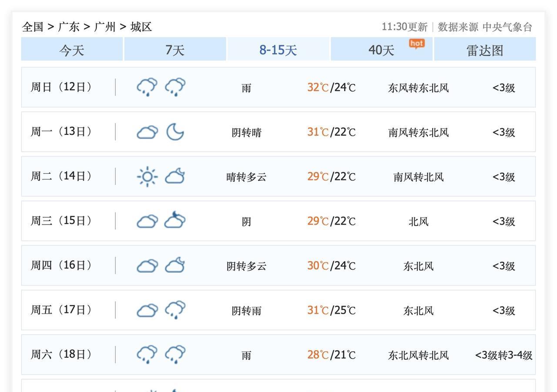Select the 8-15天 tab
Image resolution: width=557 pixels, height=392 pixels.
(278, 50)
